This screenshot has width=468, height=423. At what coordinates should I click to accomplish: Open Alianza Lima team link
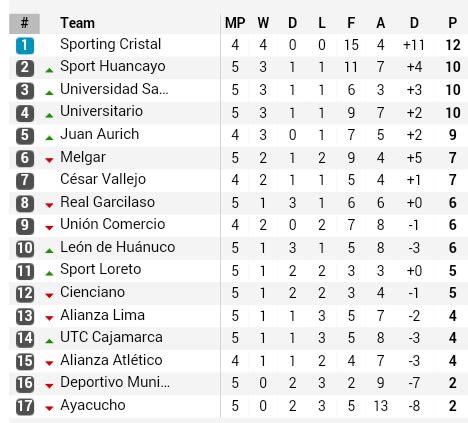[102, 315]
